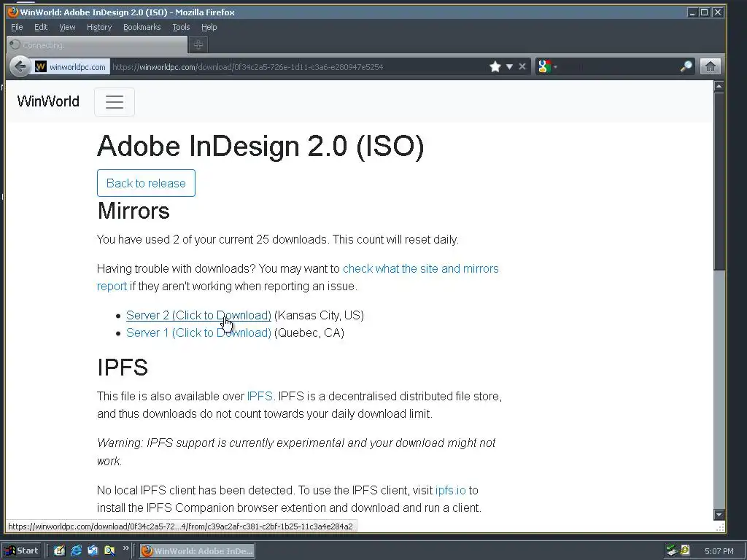Open the address bar history dropdown arrow
Image resolution: width=747 pixels, height=560 pixels.
[509, 66]
